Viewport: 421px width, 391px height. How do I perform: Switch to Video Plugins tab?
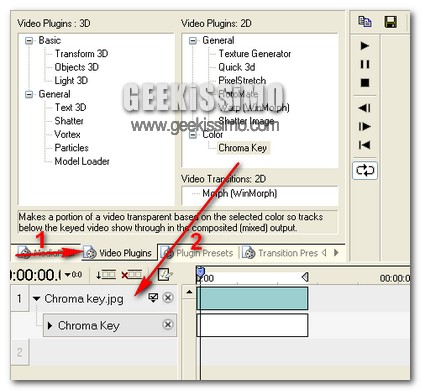coord(118,253)
